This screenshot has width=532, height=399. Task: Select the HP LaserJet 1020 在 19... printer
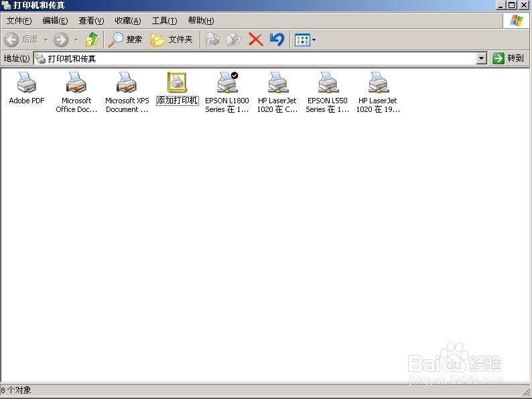[378, 82]
